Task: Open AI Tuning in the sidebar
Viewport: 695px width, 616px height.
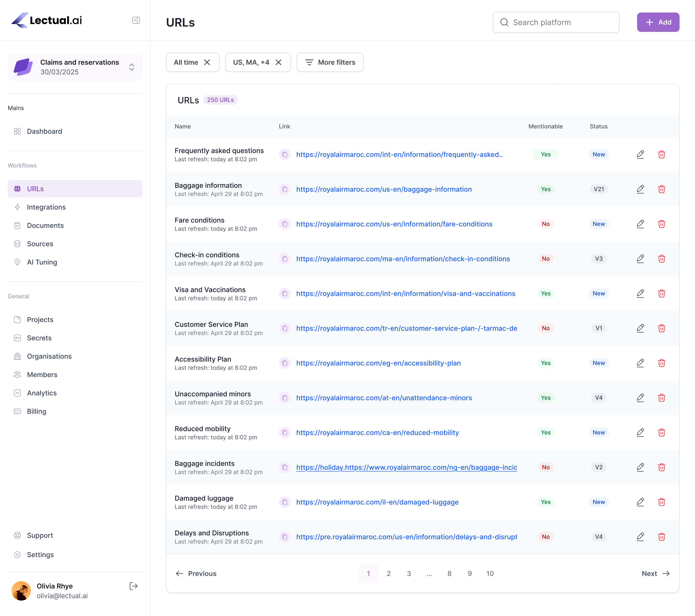Action: point(75,262)
